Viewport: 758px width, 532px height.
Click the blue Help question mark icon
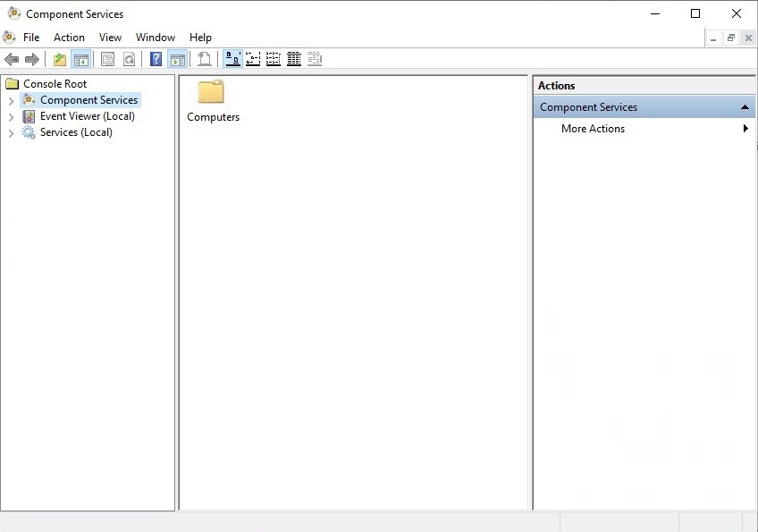(x=156, y=60)
